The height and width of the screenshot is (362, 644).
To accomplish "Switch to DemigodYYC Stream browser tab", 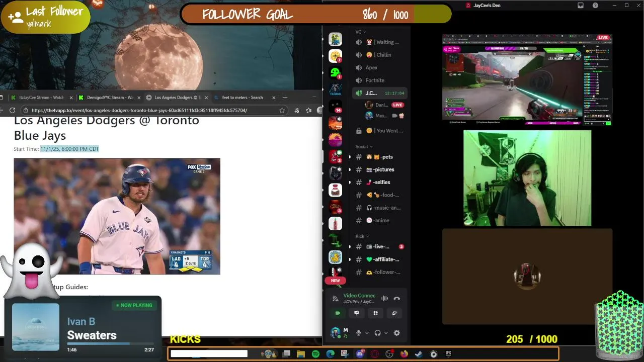I will point(110,98).
